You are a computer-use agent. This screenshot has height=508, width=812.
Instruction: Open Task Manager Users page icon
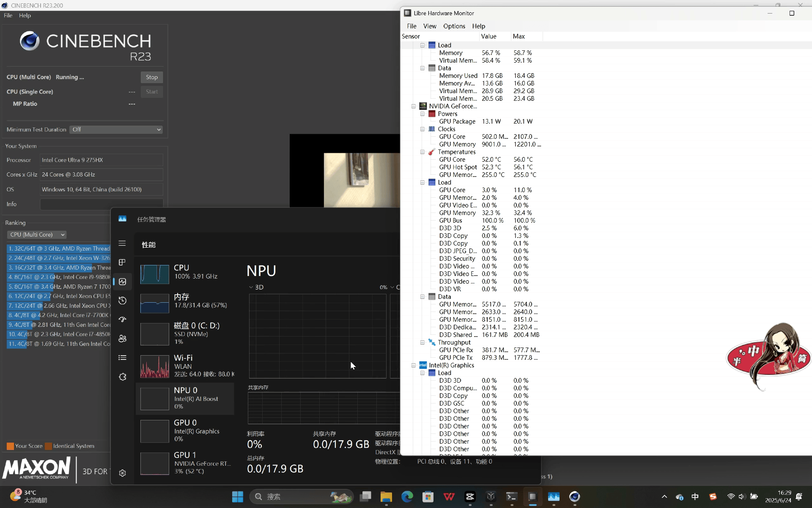[x=122, y=339]
